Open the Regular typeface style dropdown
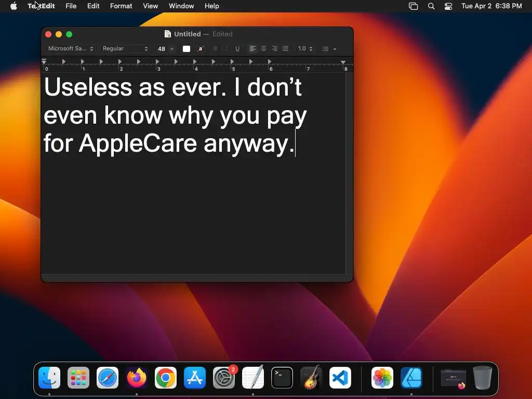Viewport: 532px width, 399px height. click(125, 48)
